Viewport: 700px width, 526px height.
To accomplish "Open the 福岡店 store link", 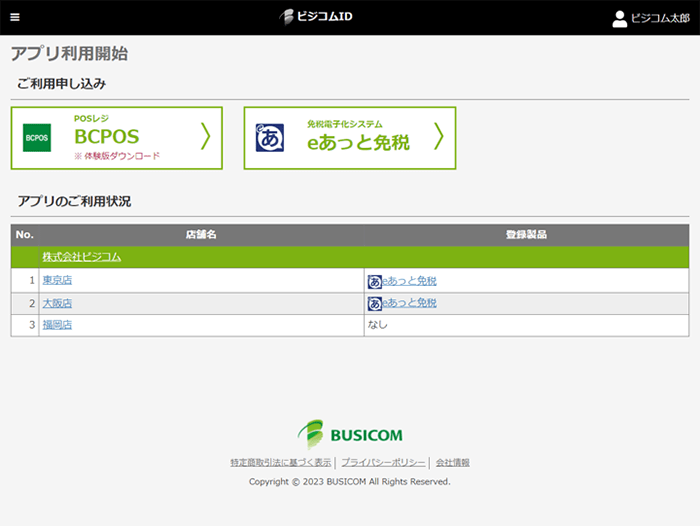I will [x=56, y=325].
